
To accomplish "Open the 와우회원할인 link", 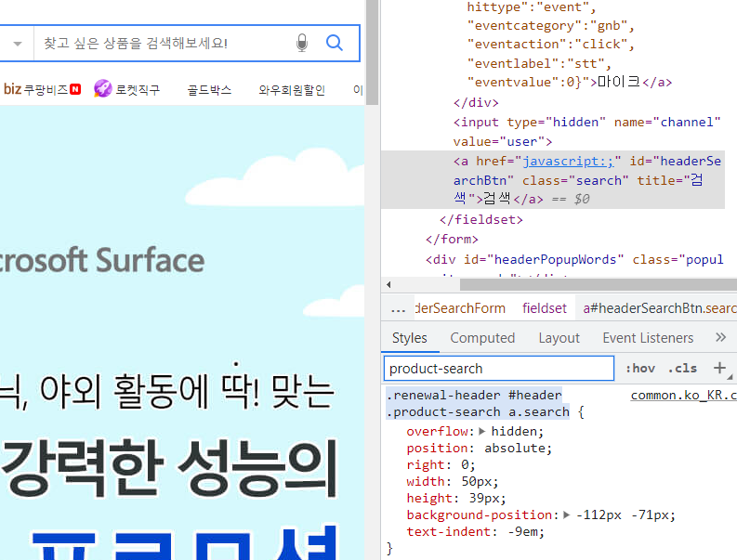I will [x=292, y=90].
